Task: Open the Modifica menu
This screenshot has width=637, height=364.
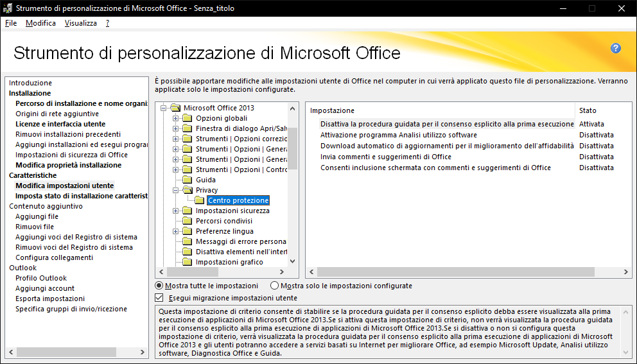Action: click(40, 23)
